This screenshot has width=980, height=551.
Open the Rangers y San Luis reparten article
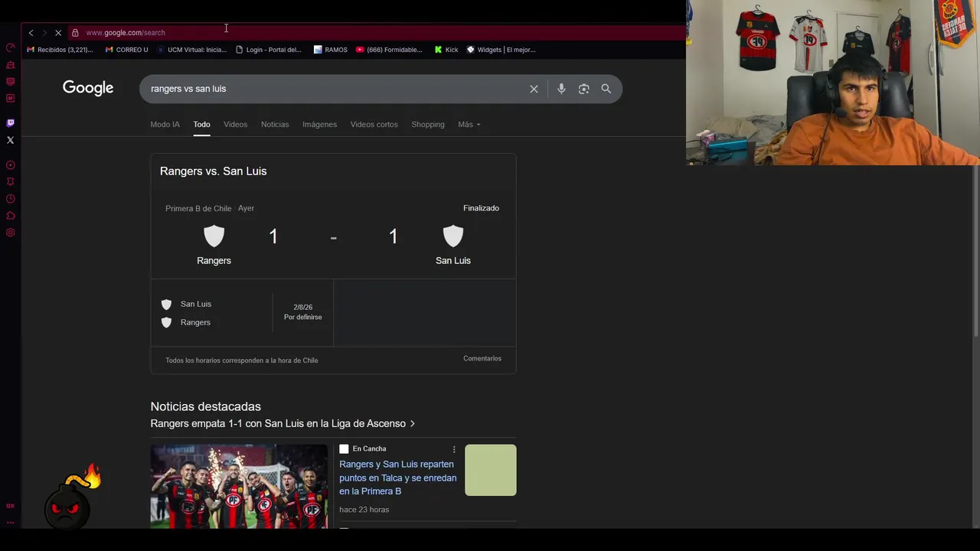coord(397,478)
